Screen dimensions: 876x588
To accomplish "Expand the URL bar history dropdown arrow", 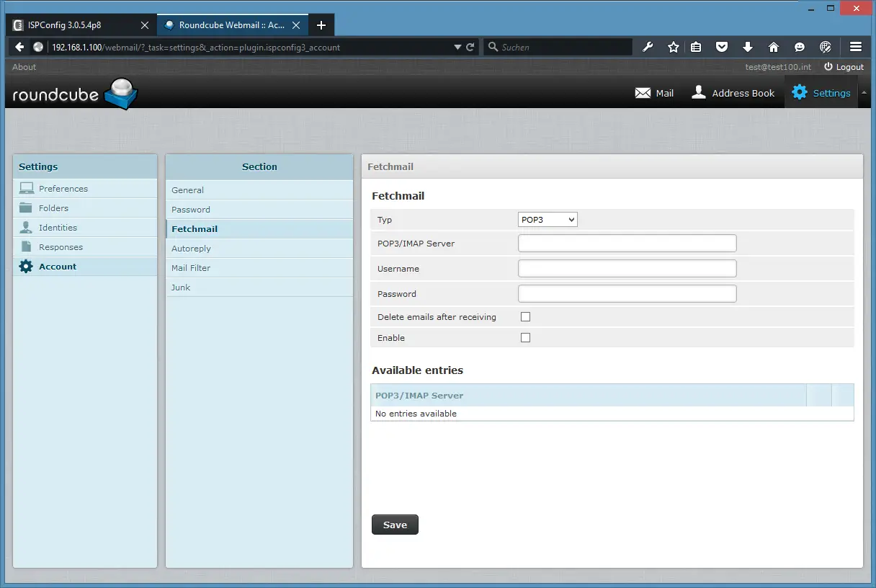I will 457,48.
